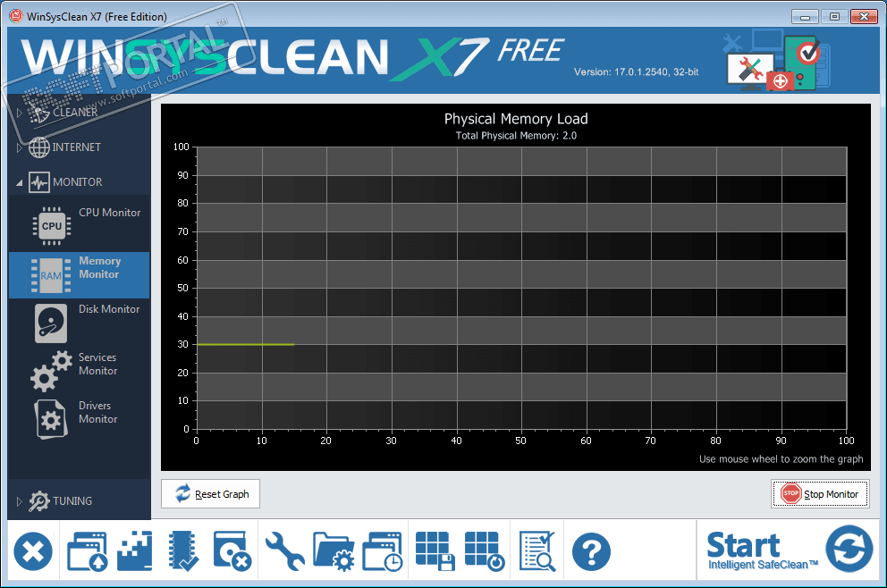The height and width of the screenshot is (588, 887).
Task: Click the grid with floppy disk save icon
Action: [x=435, y=551]
